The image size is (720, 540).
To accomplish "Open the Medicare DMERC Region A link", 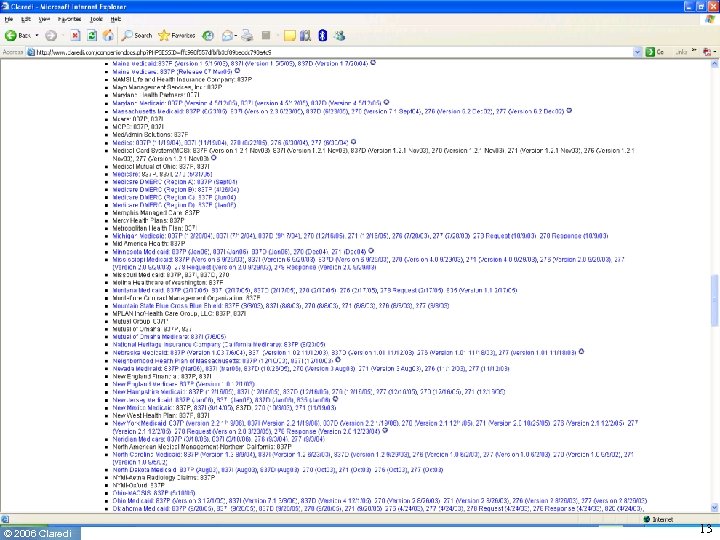I will click(175, 182).
